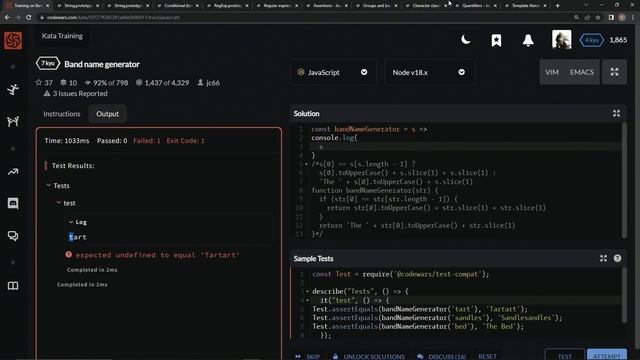Collapse the test results item

(58, 203)
